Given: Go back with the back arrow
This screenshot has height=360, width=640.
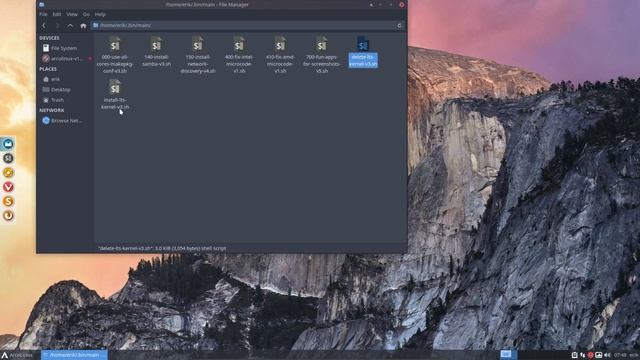Looking at the screenshot, I should click(x=44, y=25).
